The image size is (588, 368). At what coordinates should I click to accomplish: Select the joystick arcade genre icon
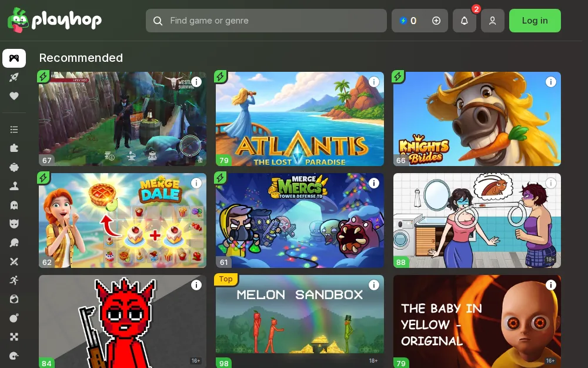[x=14, y=186]
